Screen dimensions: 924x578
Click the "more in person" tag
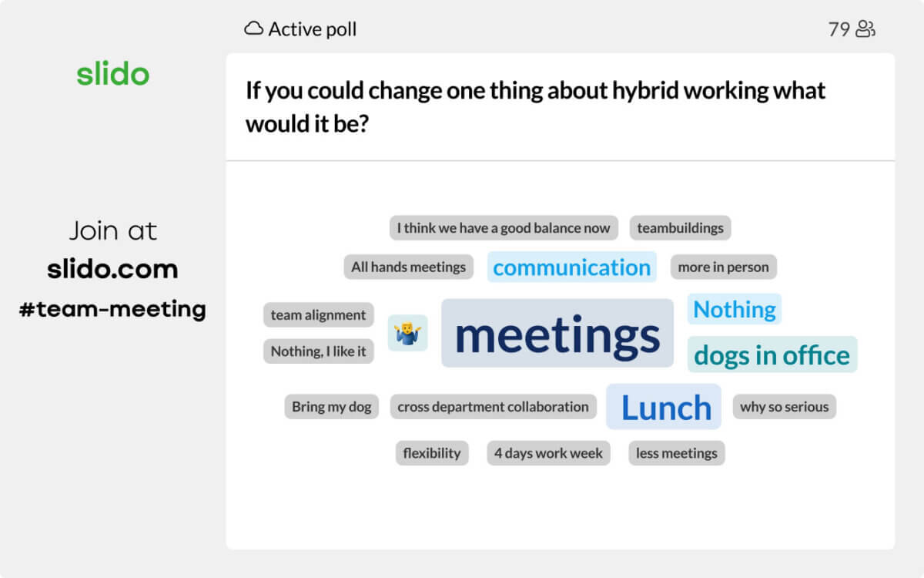pyautogui.click(x=723, y=267)
